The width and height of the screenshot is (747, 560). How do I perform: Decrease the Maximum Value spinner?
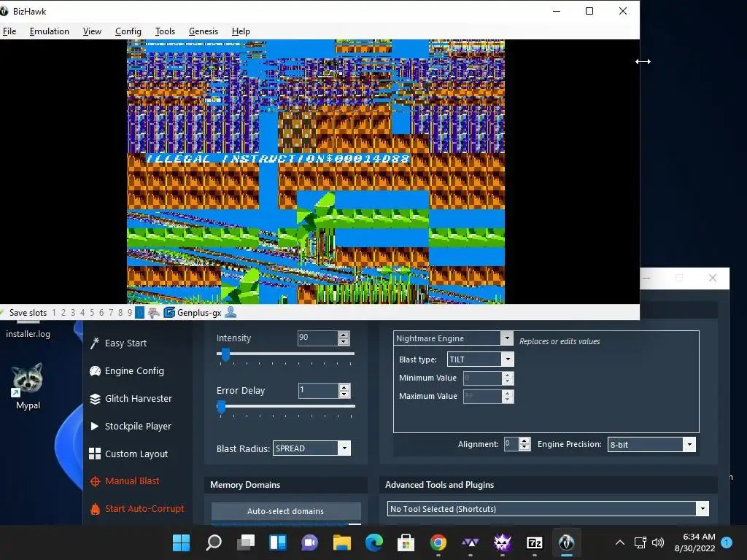coord(508,400)
